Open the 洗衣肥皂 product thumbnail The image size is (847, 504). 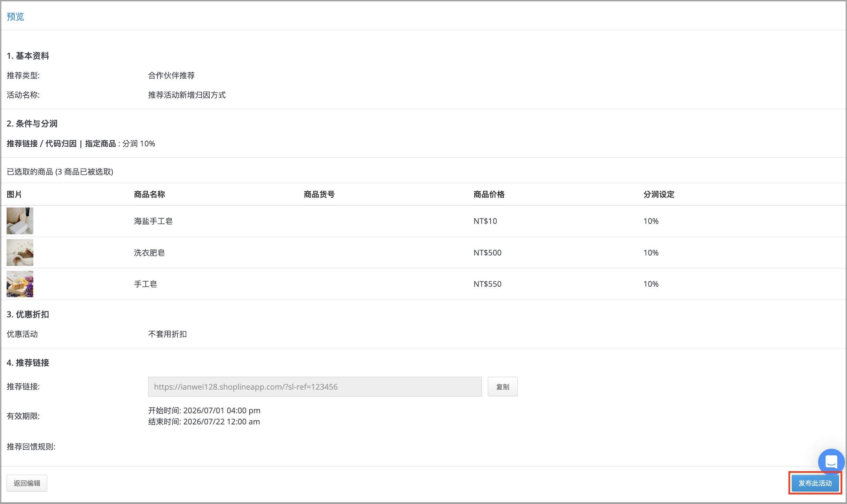click(x=20, y=252)
